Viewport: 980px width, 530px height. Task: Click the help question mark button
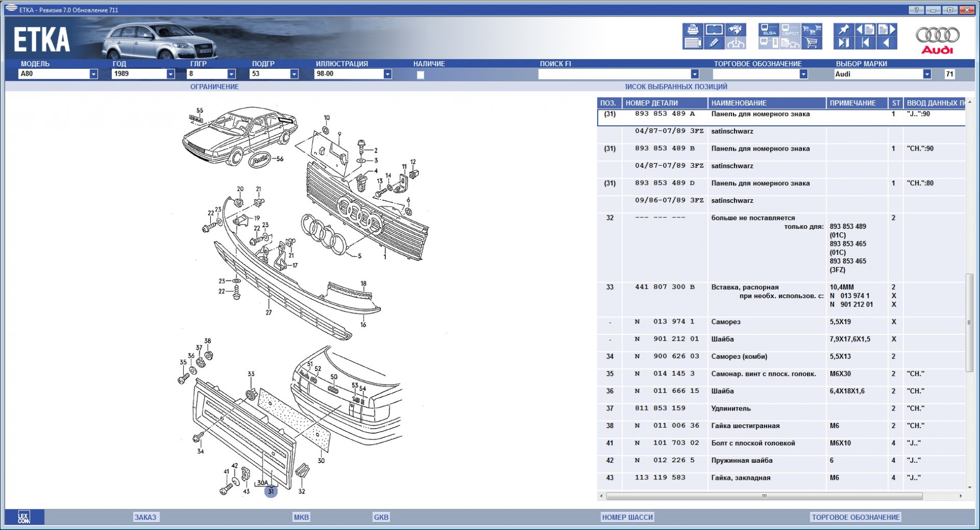[916, 10]
